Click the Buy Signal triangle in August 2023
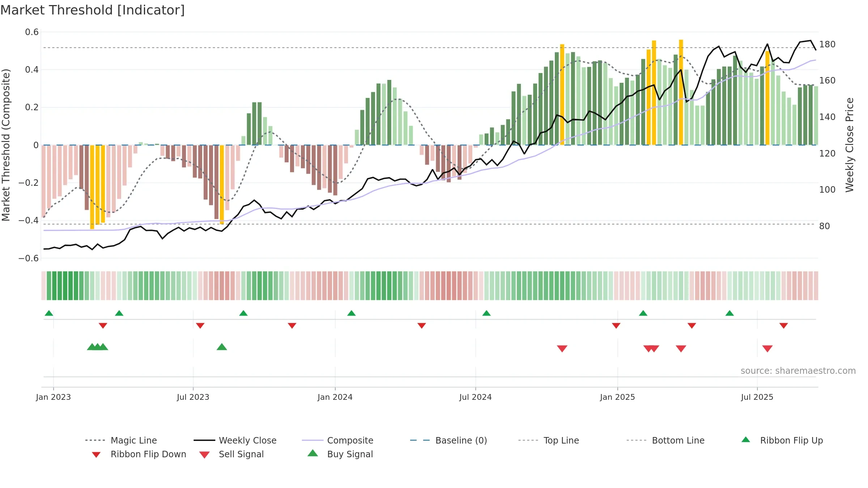The width and height of the screenshot is (868, 488). [x=222, y=347]
